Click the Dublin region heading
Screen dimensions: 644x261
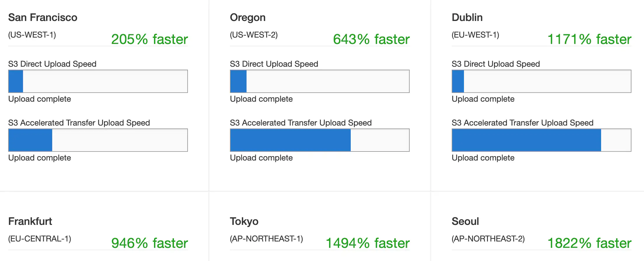tap(467, 17)
